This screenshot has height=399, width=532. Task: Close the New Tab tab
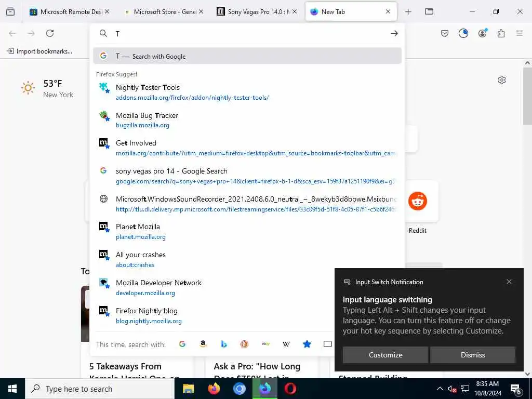click(388, 11)
